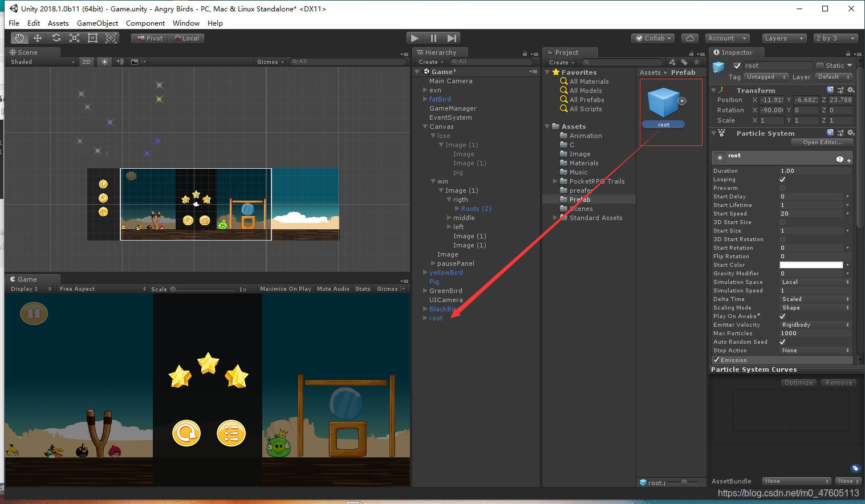Open Emitter Velocity Rigidbody dropdown

815,325
